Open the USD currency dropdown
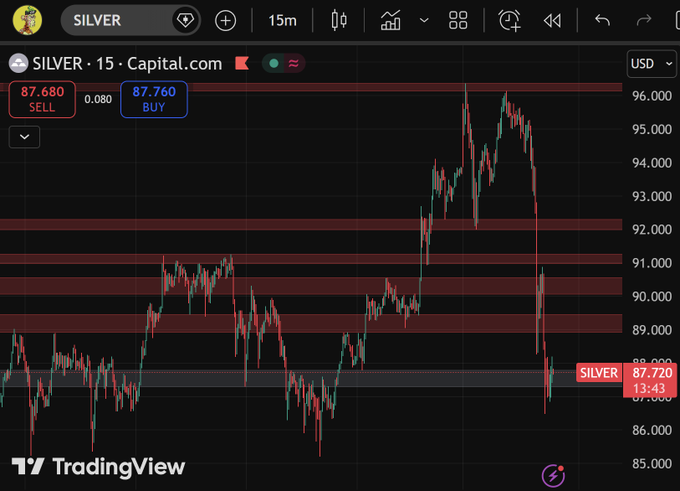The width and height of the screenshot is (680, 491). pyautogui.click(x=646, y=63)
